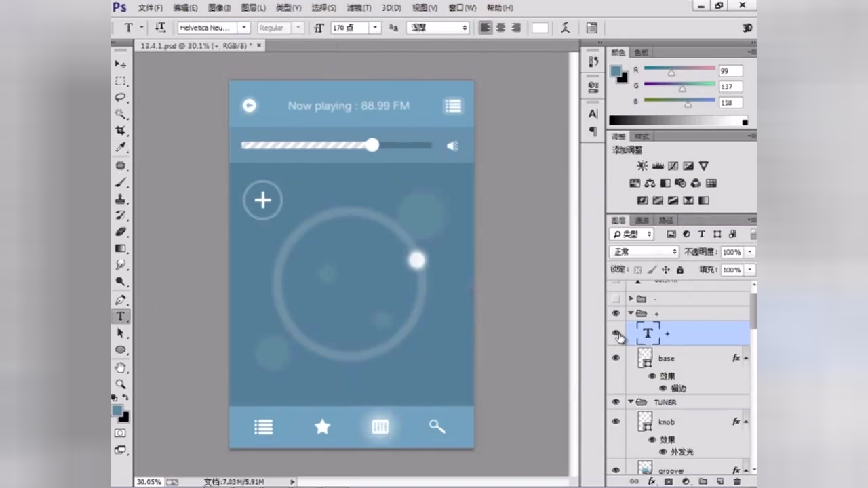Toggle knob outer glow effect visibility
The width and height of the screenshot is (868, 488).
coord(663,451)
